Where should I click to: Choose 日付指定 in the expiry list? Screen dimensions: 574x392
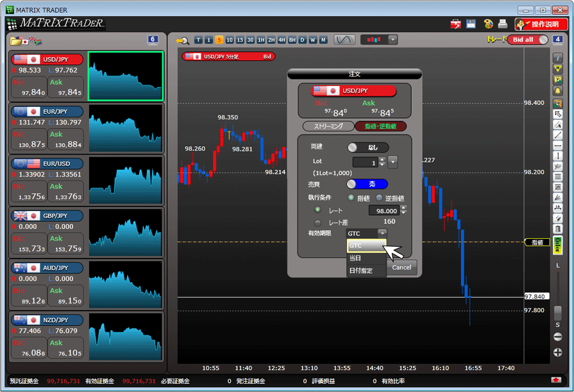point(366,270)
